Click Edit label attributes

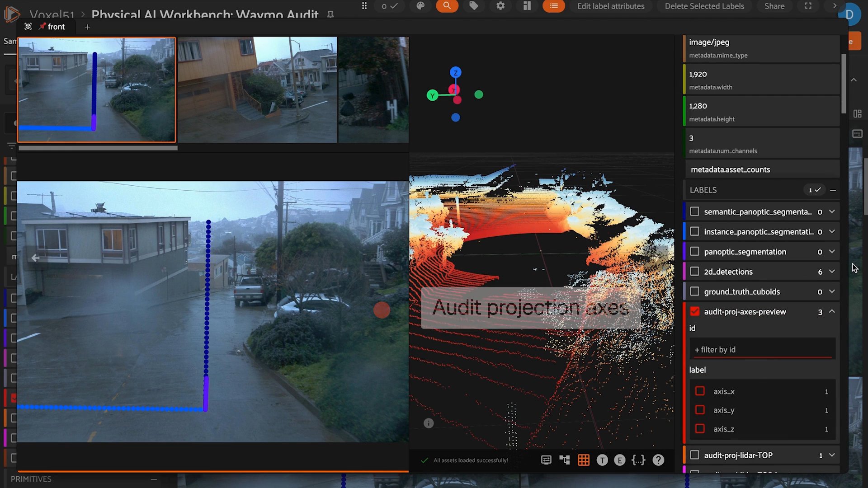611,6
